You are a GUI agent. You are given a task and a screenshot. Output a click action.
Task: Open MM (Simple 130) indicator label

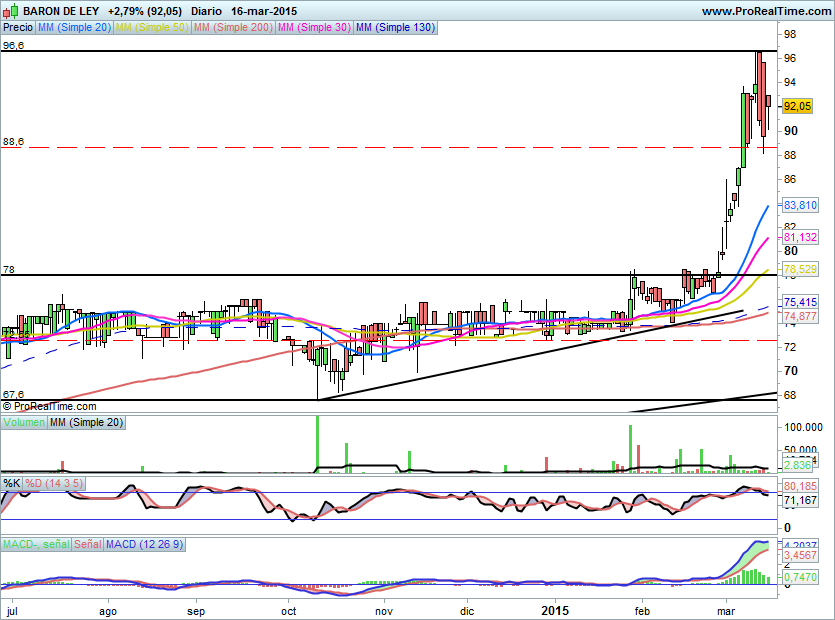coord(395,27)
